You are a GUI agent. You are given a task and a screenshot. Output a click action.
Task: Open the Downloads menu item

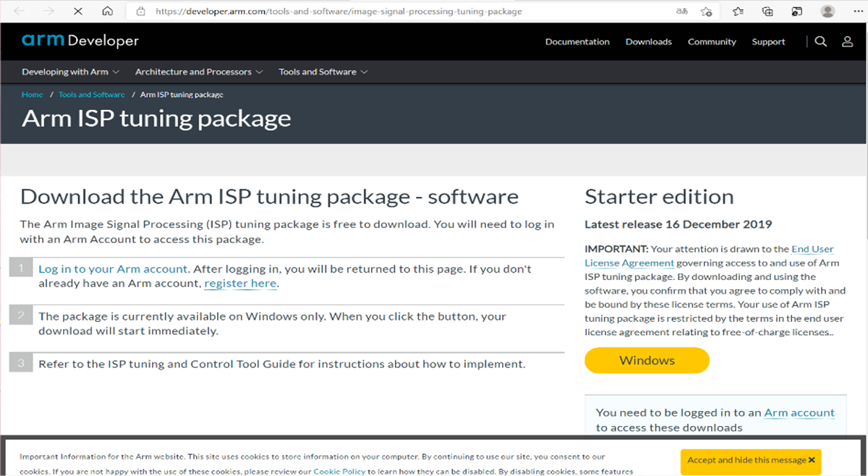(x=648, y=42)
